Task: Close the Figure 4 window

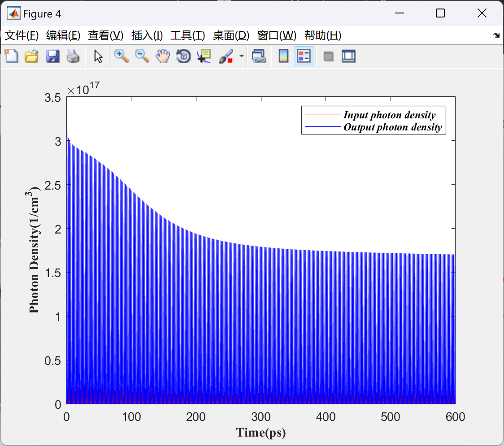Action: (482, 13)
